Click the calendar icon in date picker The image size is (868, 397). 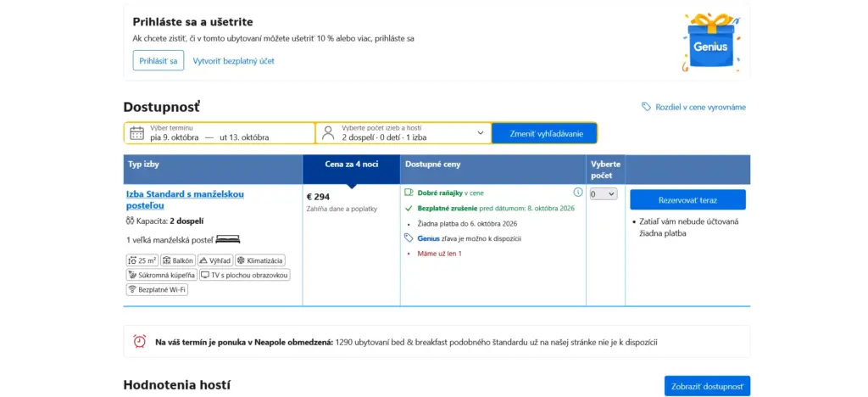point(136,133)
